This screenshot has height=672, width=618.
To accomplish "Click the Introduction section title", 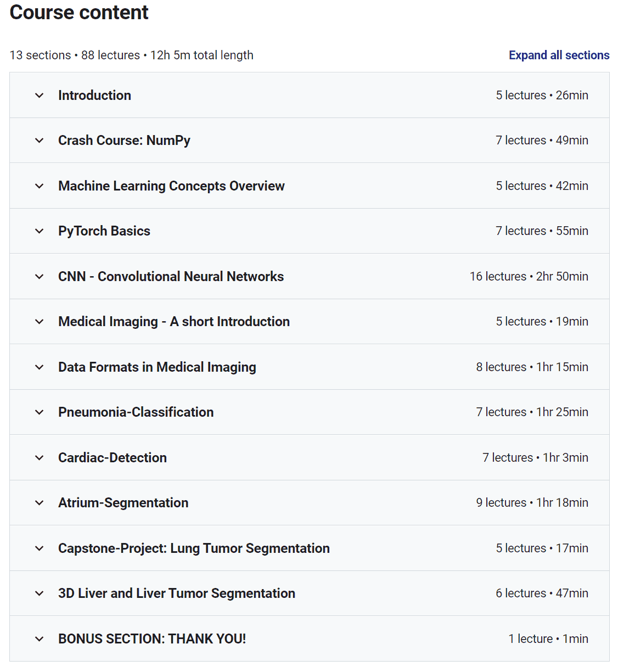I will [x=94, y=96].
